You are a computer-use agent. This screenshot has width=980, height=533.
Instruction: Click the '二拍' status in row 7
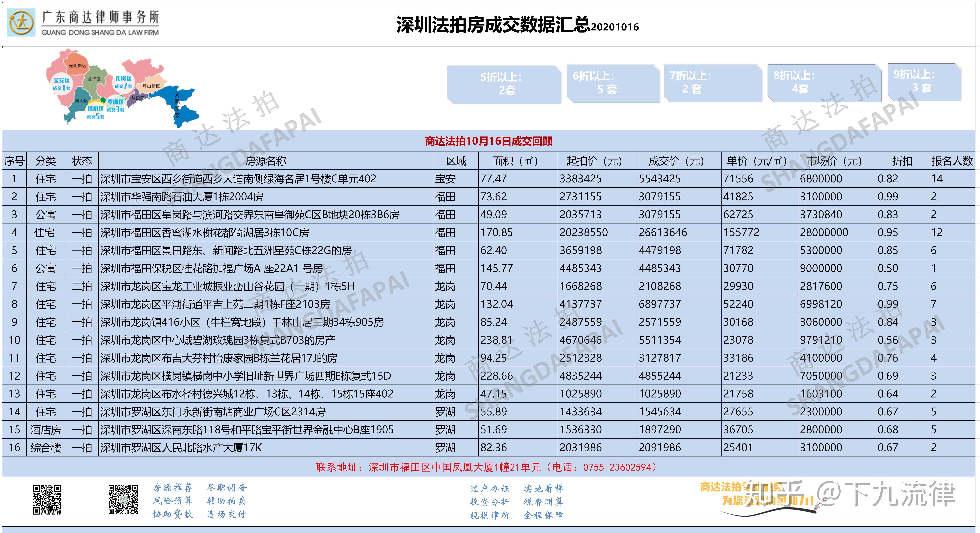82,286
